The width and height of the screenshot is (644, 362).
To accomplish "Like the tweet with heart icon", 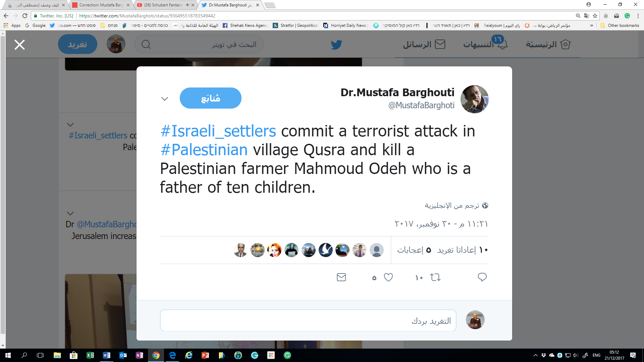I will pos(388,277).
